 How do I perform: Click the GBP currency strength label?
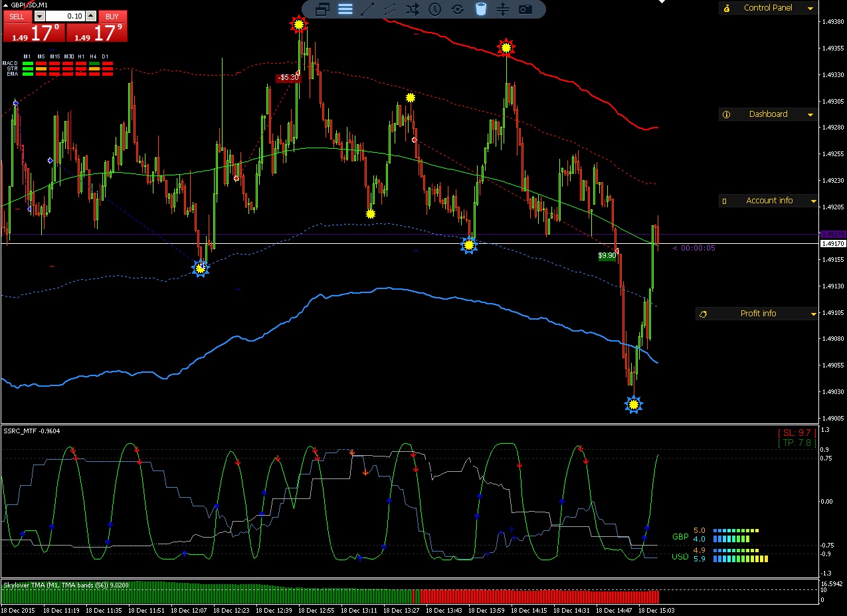[680, 536]
